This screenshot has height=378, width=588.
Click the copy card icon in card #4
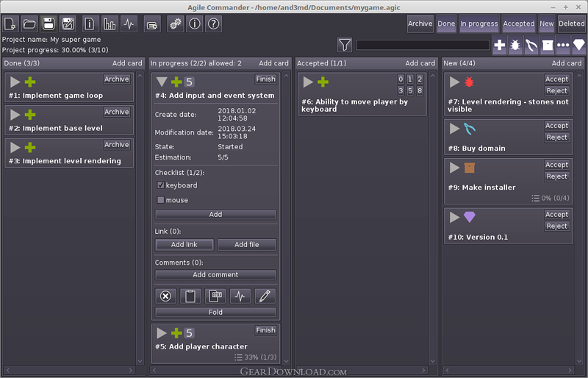215,296
